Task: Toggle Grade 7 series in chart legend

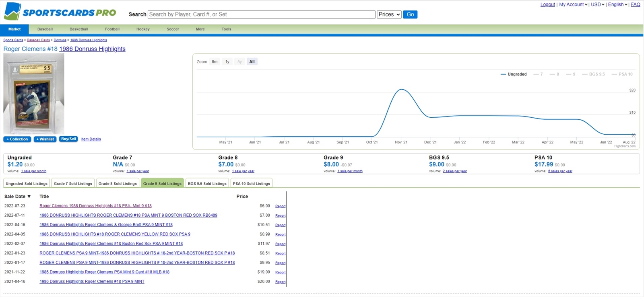Action: tap(538, 74)
